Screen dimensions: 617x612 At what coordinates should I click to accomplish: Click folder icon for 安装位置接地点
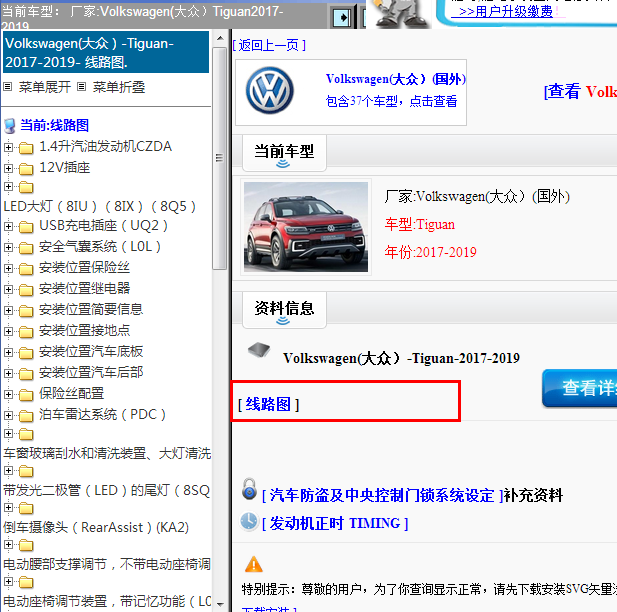(26, 332)
